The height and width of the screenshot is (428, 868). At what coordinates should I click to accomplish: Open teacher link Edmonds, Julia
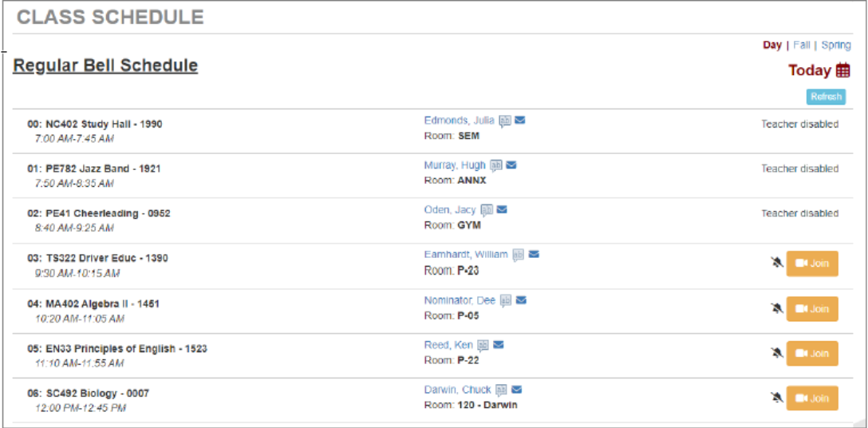(x=459, y=121)
